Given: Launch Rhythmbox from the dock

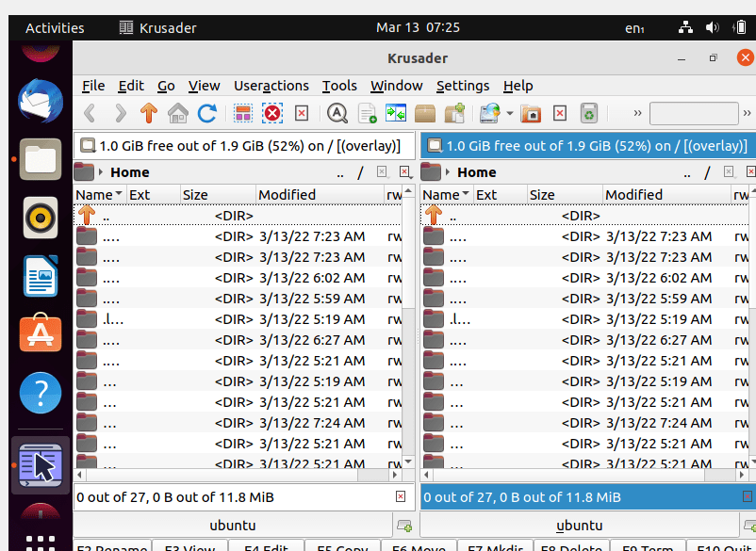Looking at the screenshot, I should tap(41, 218).
